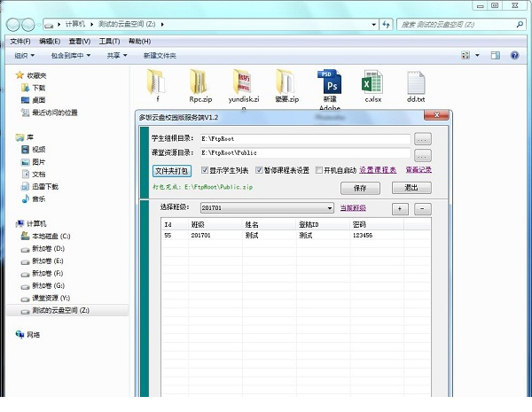Image resolution: width=532 pixels, height=412 pixels.
Task: Click the Explorer forward navigation button
Action: click(x=28, y=25)
